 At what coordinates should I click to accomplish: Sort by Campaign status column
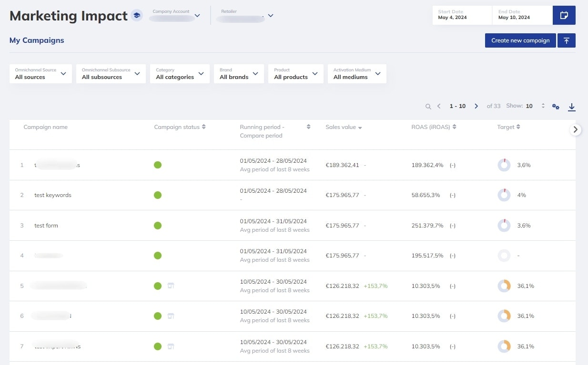[203, 127]
